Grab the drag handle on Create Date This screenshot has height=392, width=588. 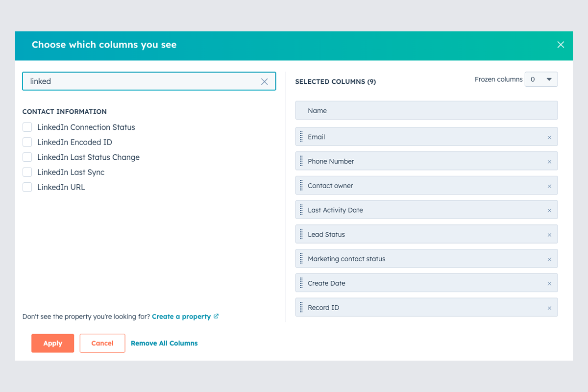pos(300,283)
